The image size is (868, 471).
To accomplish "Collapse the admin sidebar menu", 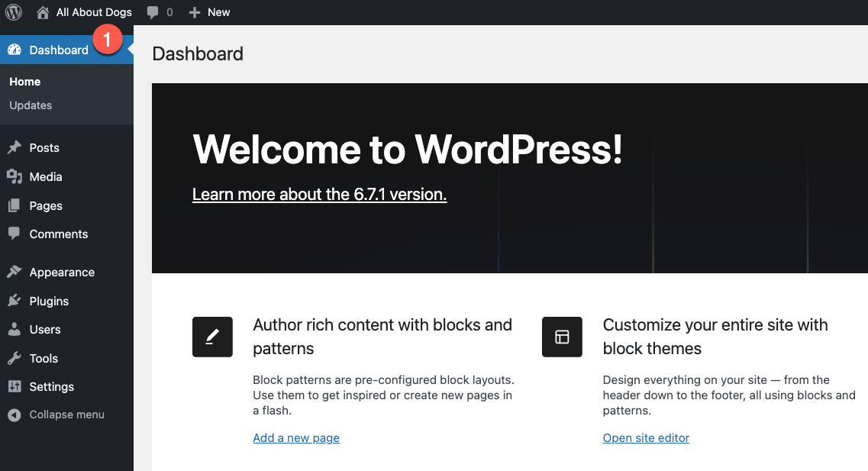I will tap(66, 415).
